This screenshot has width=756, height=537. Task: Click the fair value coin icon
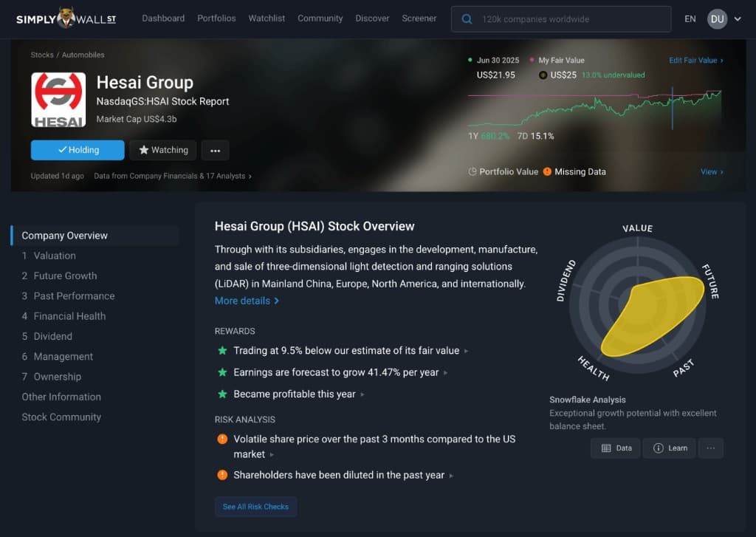coord(543,75)
